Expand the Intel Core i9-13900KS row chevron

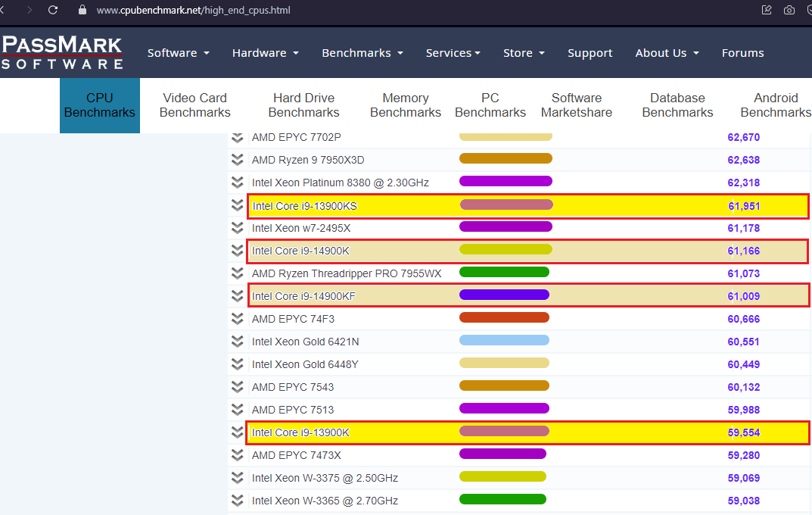click(237, 205)
